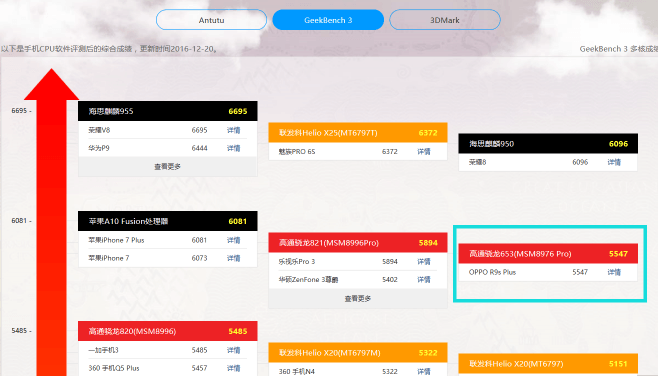Click the 联发科Hello X20(MT6797M) header

pos(358,352)
